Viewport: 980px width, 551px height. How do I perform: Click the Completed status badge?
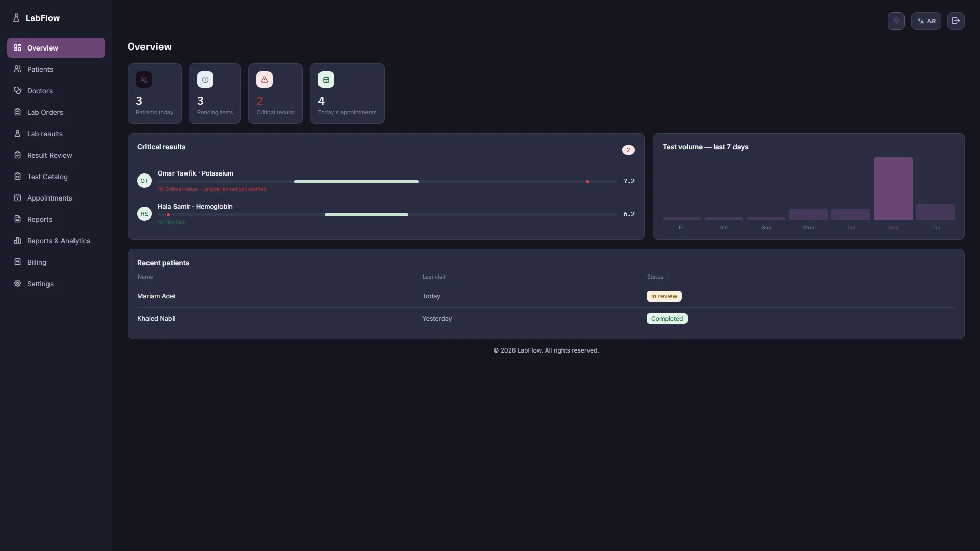(x=667, y=318)
